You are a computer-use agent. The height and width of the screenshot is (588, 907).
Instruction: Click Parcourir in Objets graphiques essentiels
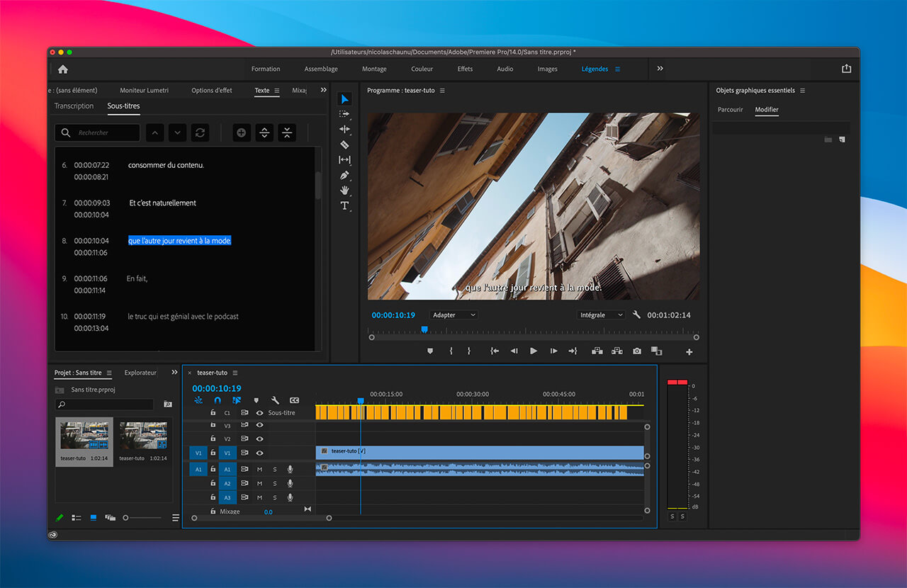tap(731, 110)
